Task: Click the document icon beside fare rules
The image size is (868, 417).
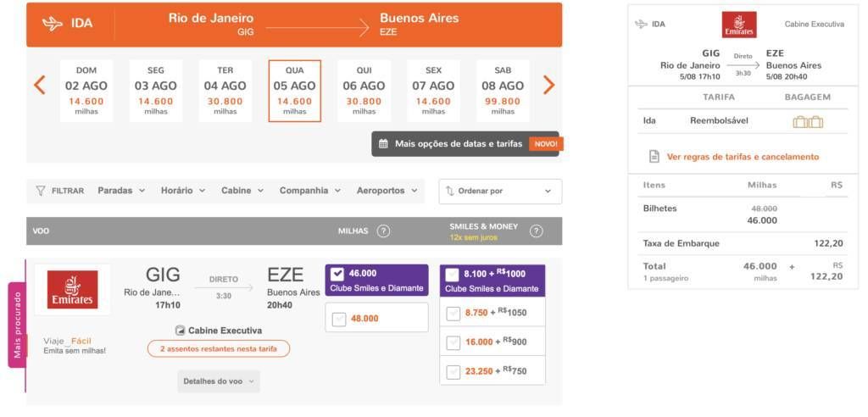Action: (654, 157)
